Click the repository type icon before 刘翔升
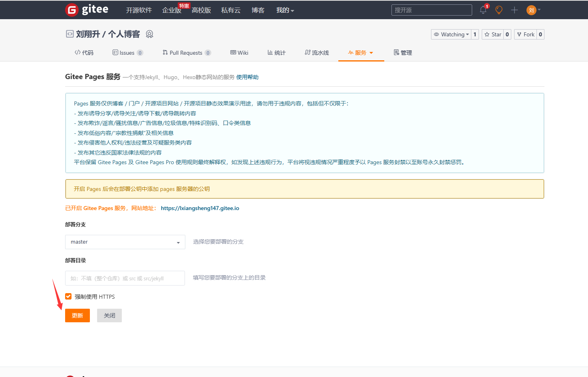Viewport: 588px width, 377px height. tap(70, 34)
